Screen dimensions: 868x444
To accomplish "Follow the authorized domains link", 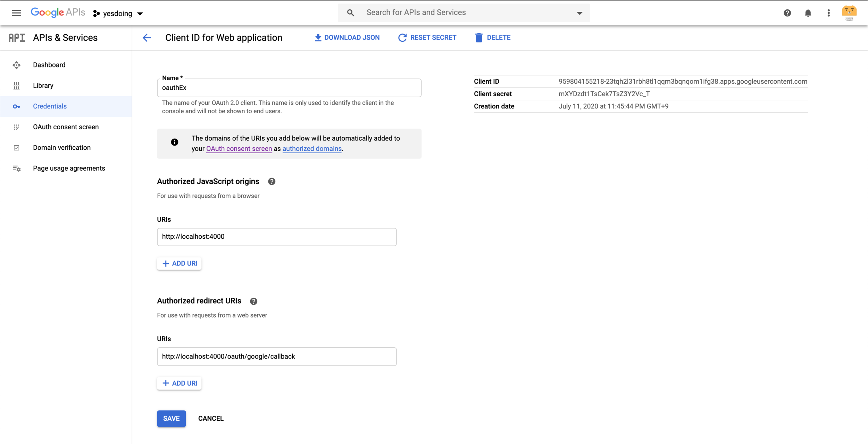I will pos(312,149).
